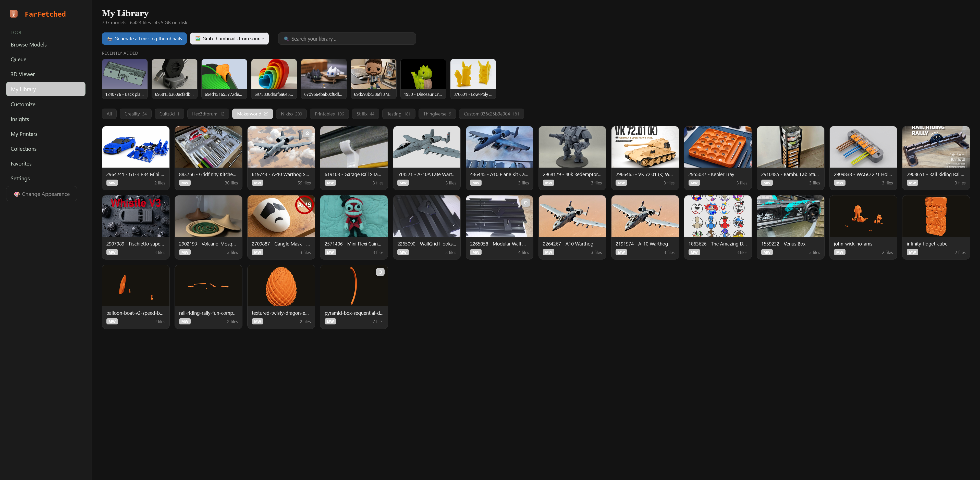Click gear icon on pyramid-box-sequential card
This screenshot has width=980, height=480.
pyautogui.click(x=380, y=272)
